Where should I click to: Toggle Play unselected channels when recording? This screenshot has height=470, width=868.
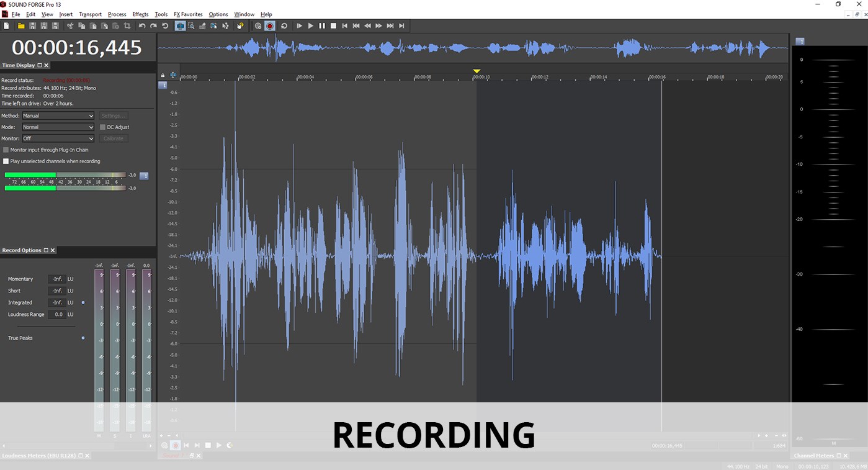point(6,161)
